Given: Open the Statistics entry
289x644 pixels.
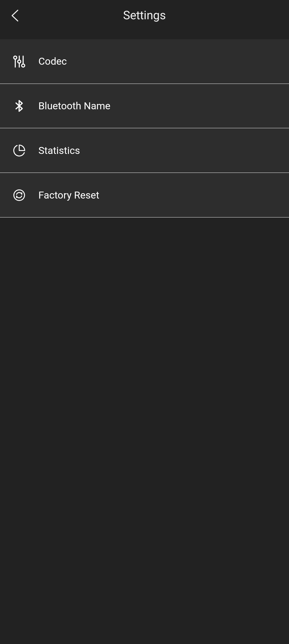Looking at the screenshot, I should pyautogui.click(x=144, y=151).
